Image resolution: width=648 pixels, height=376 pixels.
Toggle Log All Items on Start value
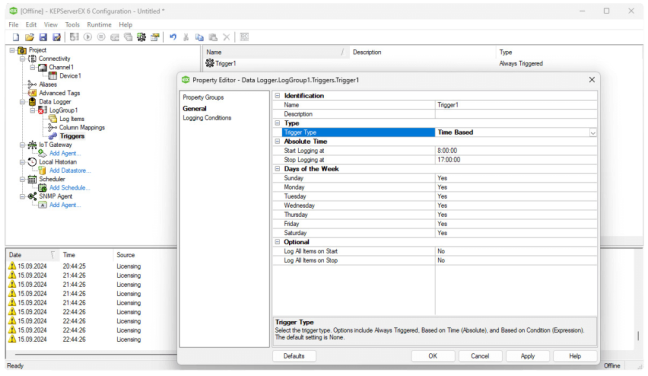516,251
